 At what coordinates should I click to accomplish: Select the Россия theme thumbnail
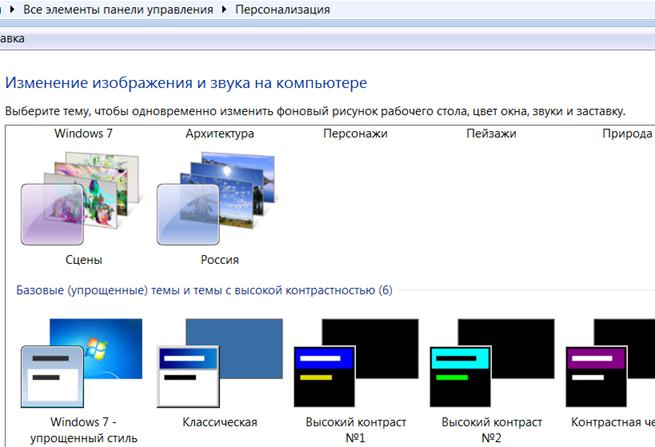coord(216,198)
